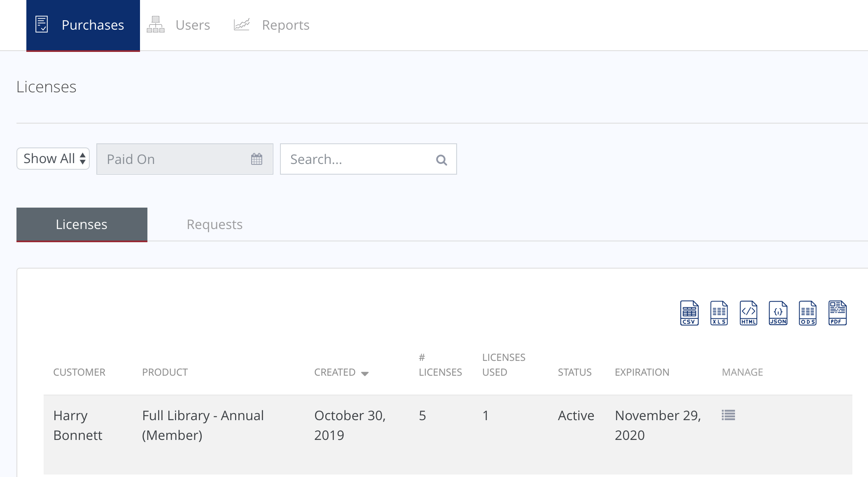Click the Paid On date field
This screenshot has width=868, height=477.
pyautogui.click(x=173, y=159)
